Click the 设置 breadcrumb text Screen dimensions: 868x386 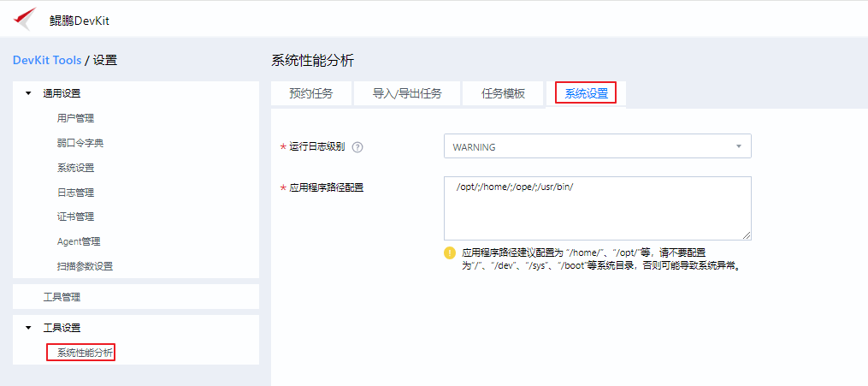105,61
